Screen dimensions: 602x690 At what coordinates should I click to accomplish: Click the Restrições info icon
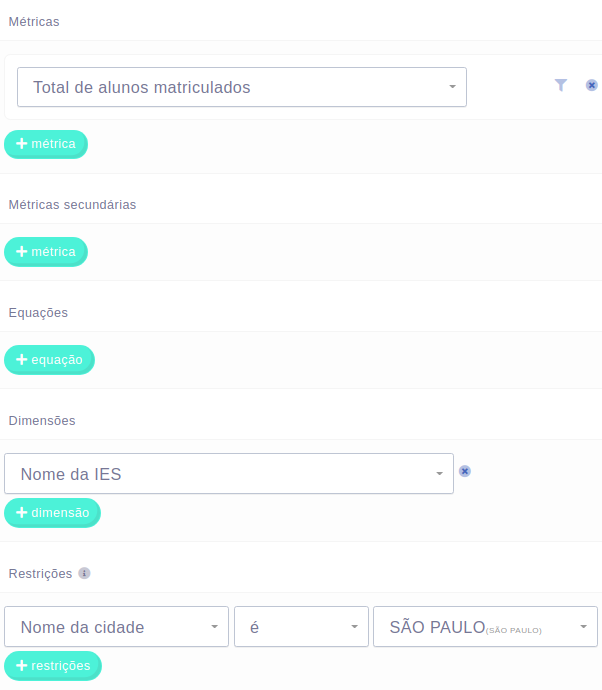pyautogui.click(x=84, y=573)
